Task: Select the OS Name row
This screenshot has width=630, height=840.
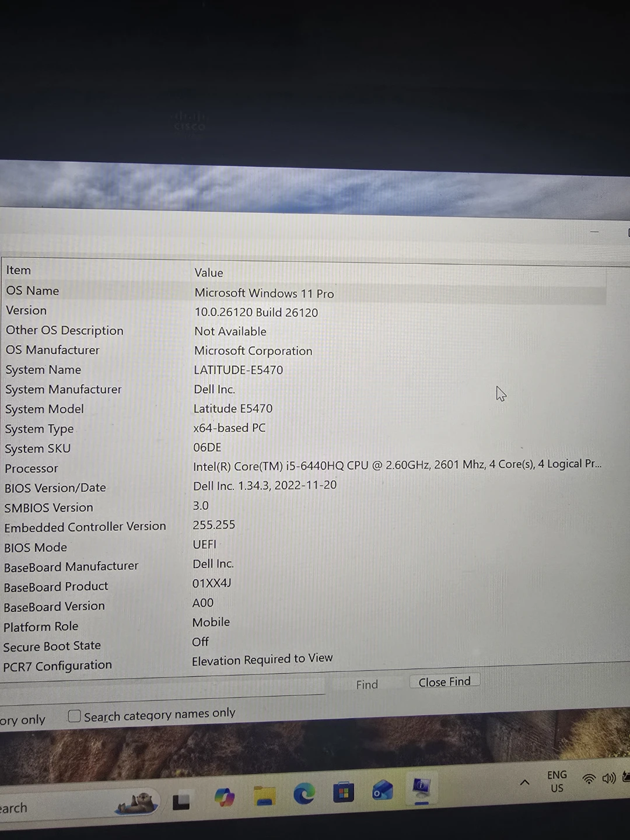Action: click(x=303, y=291)
